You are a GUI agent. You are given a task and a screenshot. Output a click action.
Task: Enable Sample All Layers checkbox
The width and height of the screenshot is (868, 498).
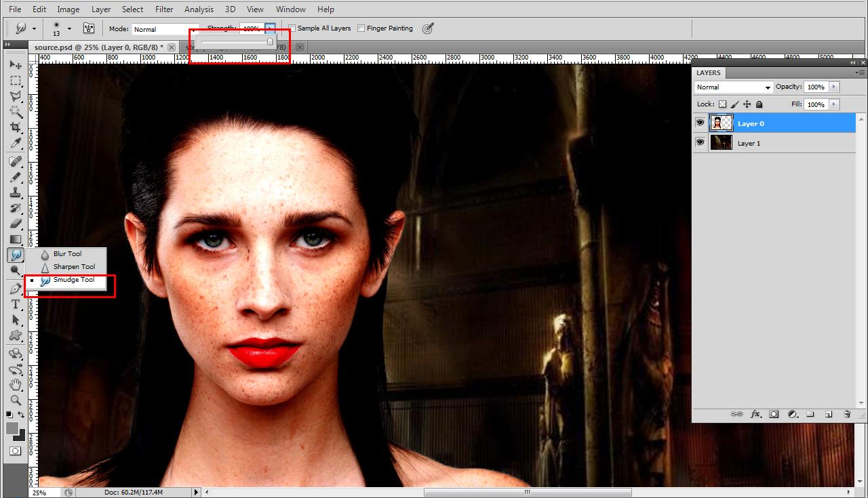click(292, 28)
